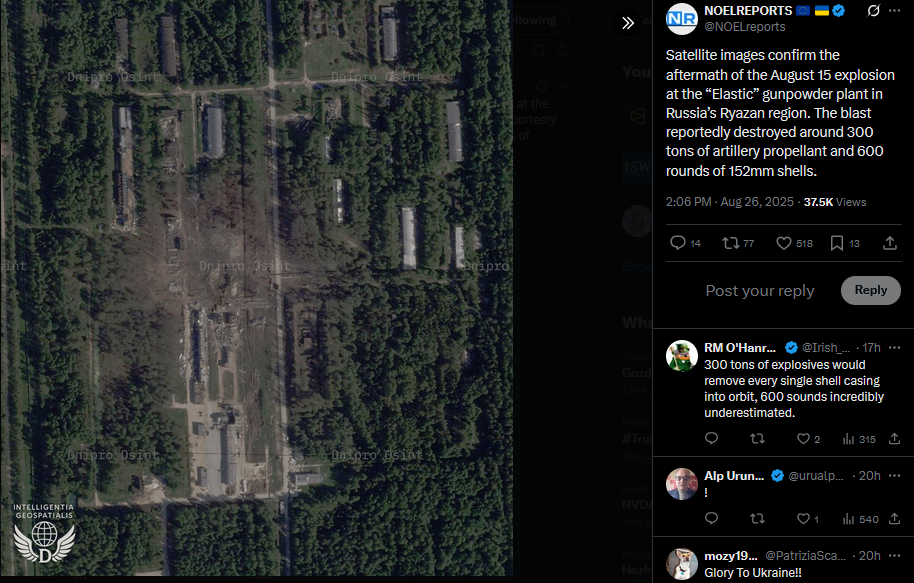View analytics with 540 views on reply
Viewport: 914px width, 583px height.
tap(860, 519)
